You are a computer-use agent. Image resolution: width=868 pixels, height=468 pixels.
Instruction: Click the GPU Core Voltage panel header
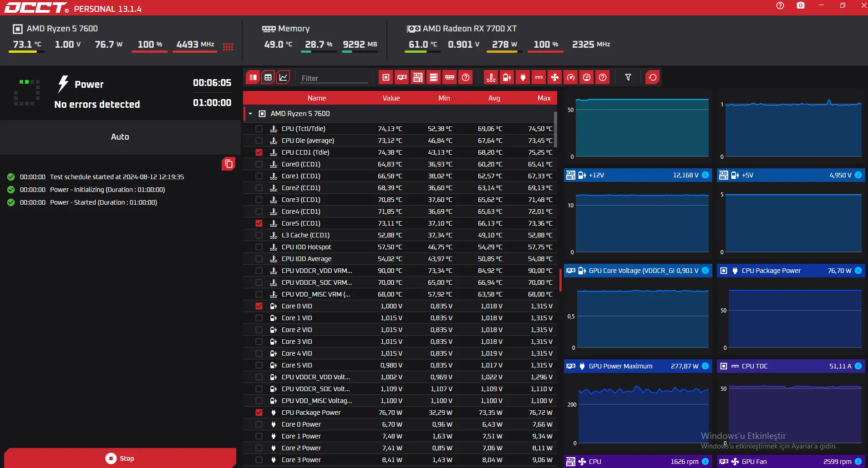(638, 271)
